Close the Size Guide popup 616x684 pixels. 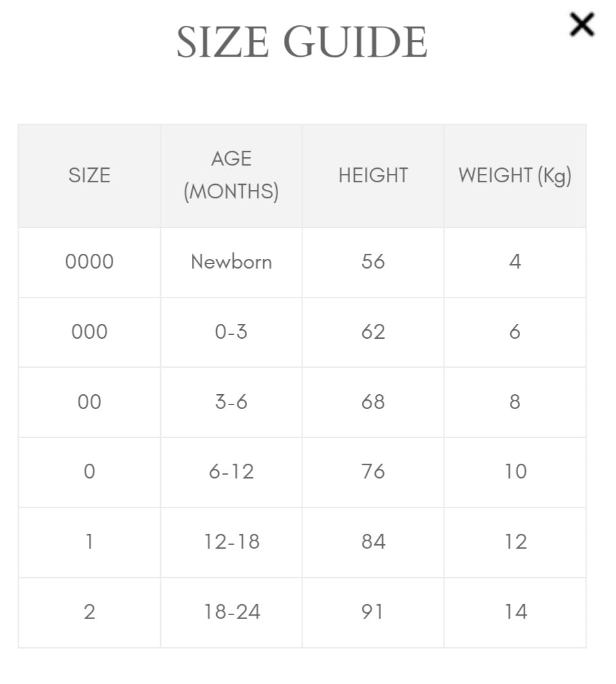[x=582, y=24]
